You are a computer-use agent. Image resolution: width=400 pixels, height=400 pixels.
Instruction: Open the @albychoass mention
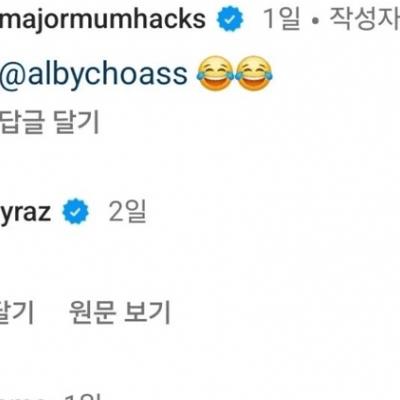point(94,74)
